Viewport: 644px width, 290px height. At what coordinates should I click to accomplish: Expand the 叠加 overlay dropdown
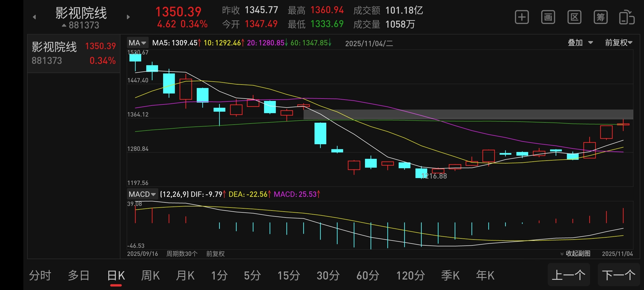(580, 43)
